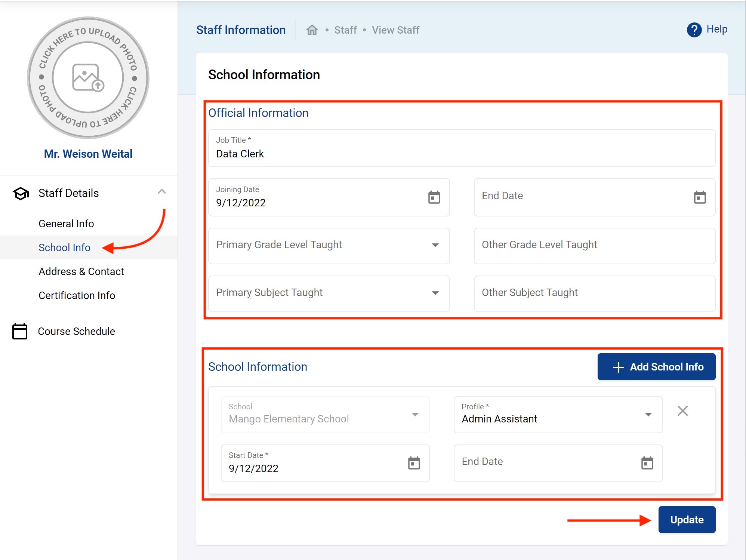Screen dimensions: 746x560
Task: Click the Job Title input field
Action: click(462, 149)
